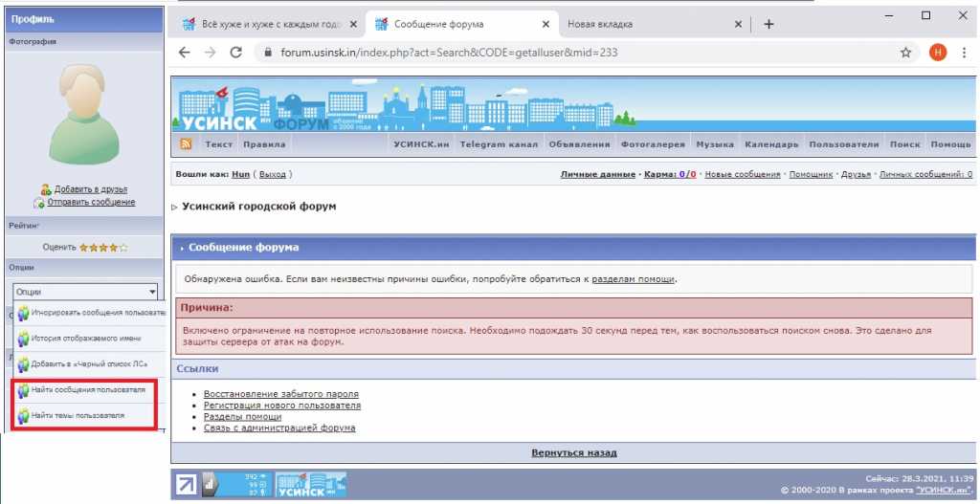
Task: Select 'Игнорировать сообщения пользователя' option
Action: pos(86,312)
